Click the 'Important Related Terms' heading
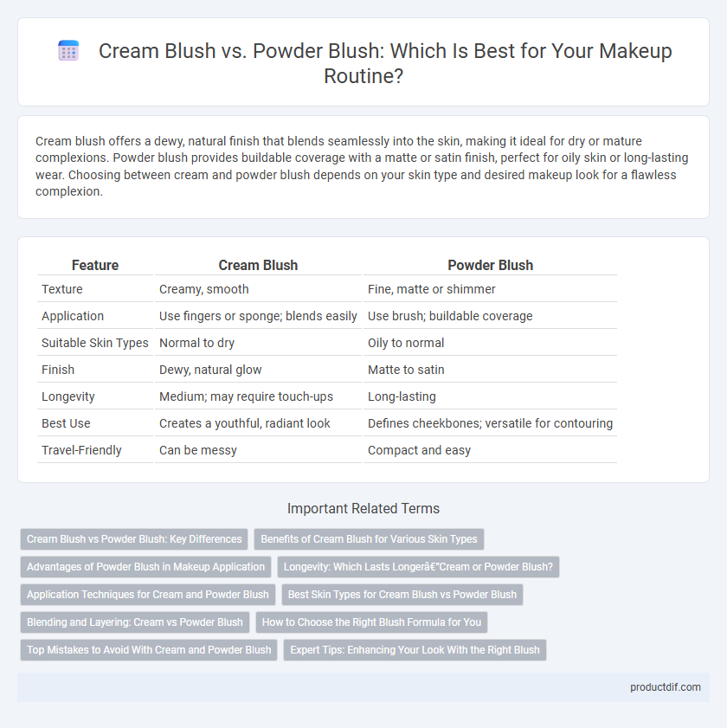Screen dimensions: 727x728 coord(363,508)
